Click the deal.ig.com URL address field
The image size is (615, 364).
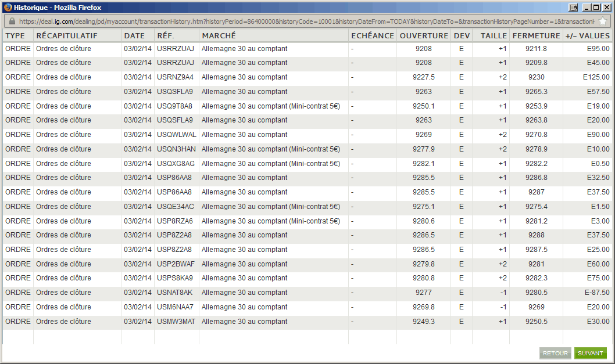tap(306, 21)
